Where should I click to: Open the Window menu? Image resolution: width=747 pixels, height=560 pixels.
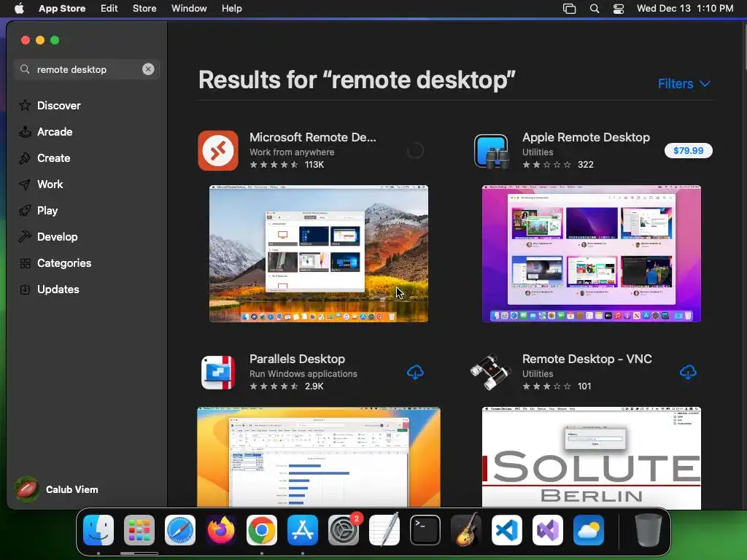[189, 9]
